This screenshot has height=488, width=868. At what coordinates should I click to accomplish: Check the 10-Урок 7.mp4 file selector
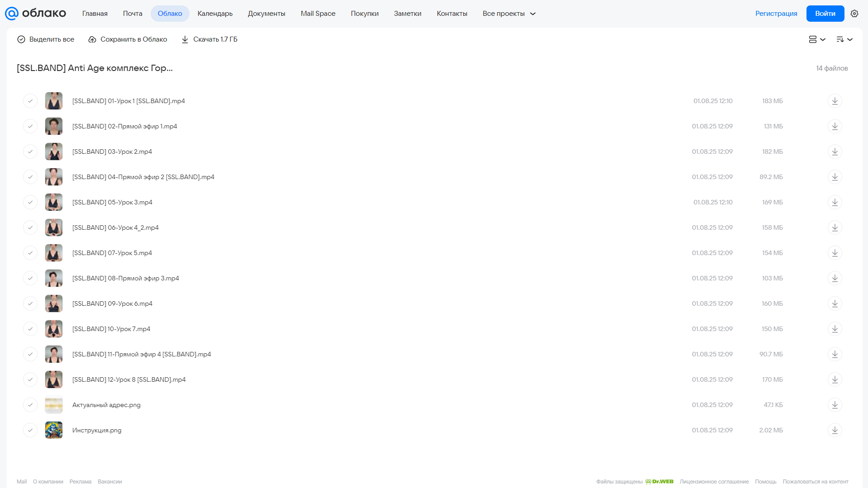click(30, 329)
